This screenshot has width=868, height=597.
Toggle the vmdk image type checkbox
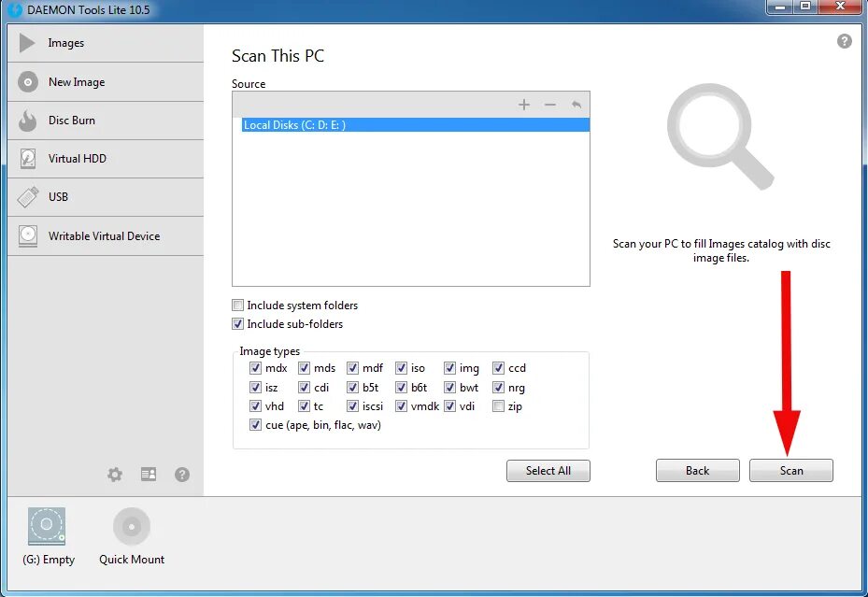click(402, 406)
